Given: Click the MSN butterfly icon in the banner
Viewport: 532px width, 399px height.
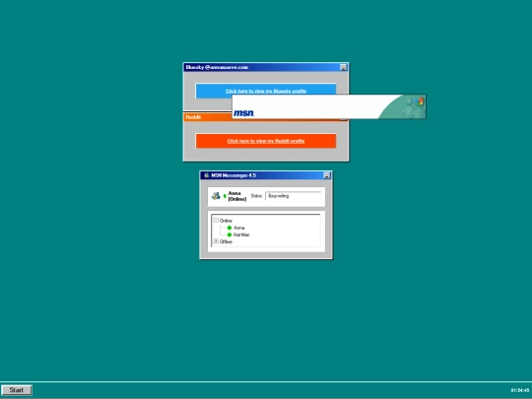Looking at the screenshot, I should [x=420, y=101].
